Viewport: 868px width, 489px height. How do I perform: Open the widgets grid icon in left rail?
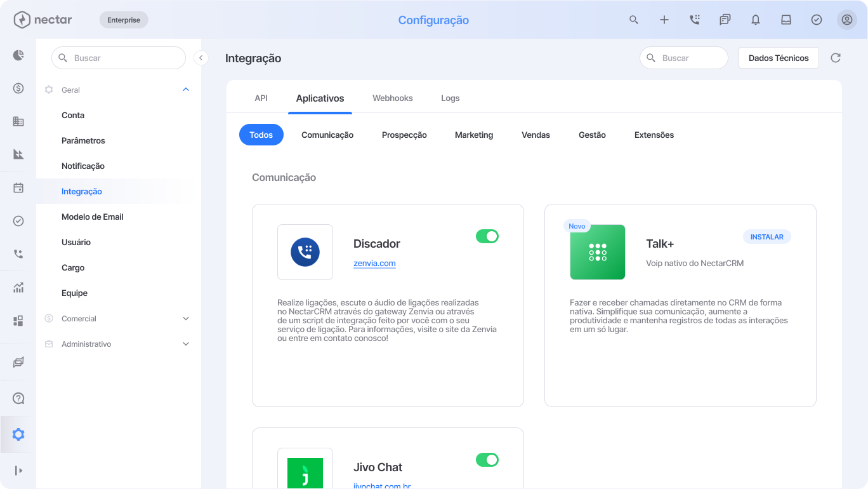18,321
